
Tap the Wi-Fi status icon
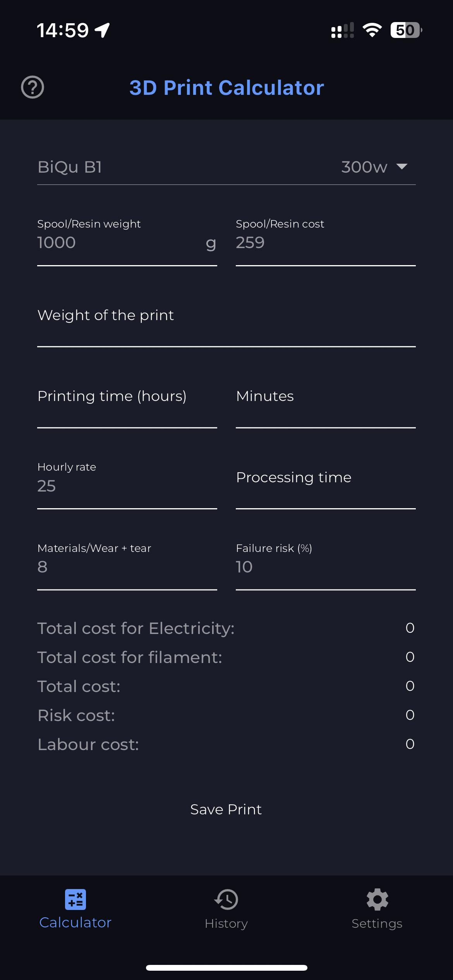coord(372,30)
